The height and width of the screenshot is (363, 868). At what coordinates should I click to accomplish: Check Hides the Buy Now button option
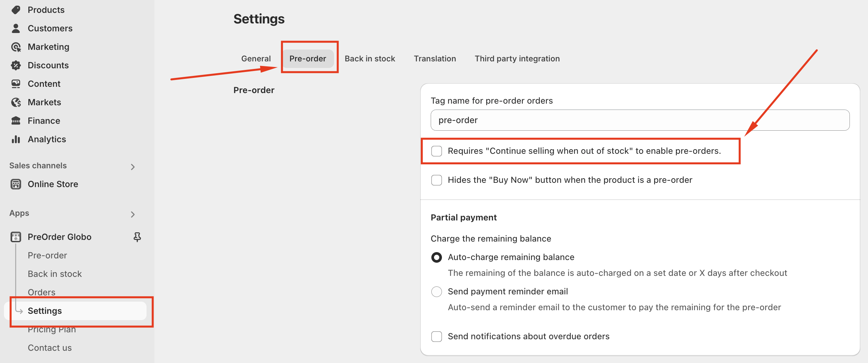point(436,180)
